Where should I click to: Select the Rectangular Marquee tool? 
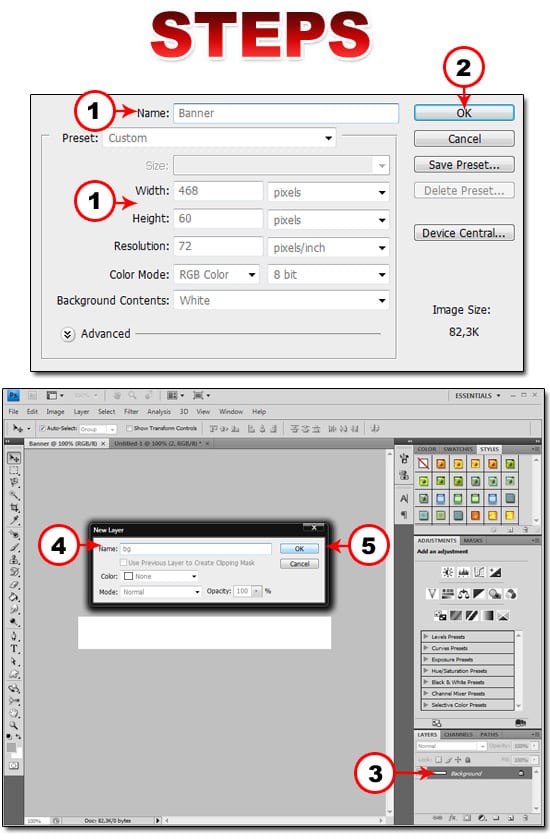tap(14, 471)
